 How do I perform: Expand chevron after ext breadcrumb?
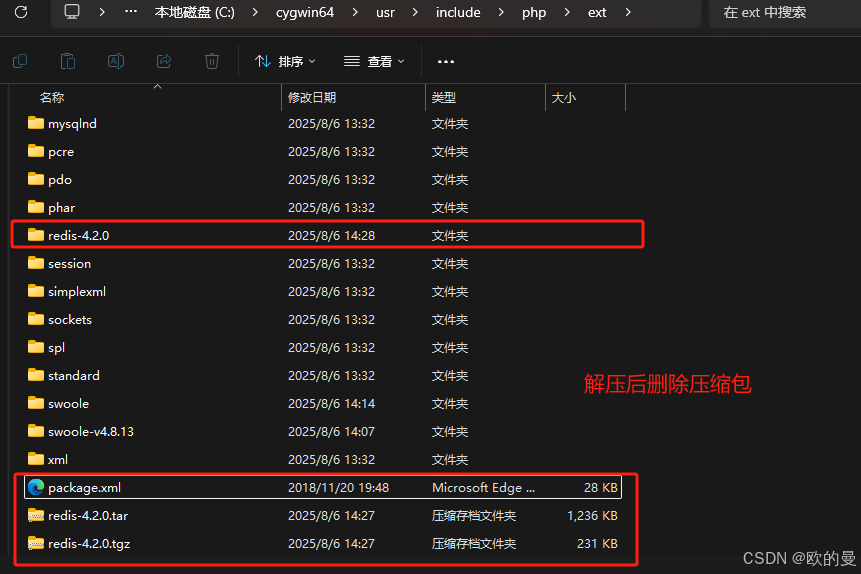(x=628, y=12)
